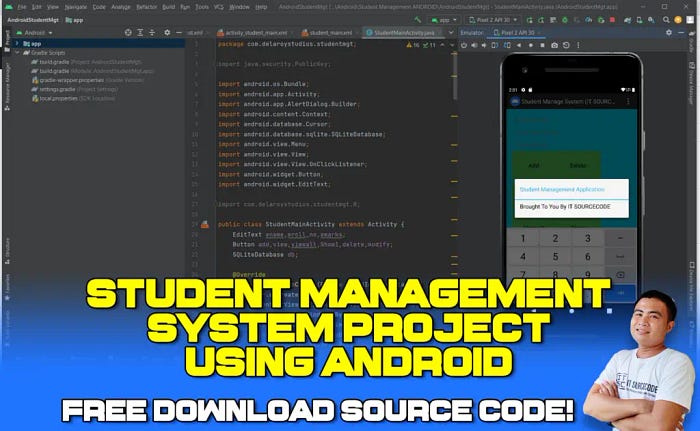The image size is (700, 431).
Task: Click the emulator Overview square icon
Action: 542,45
